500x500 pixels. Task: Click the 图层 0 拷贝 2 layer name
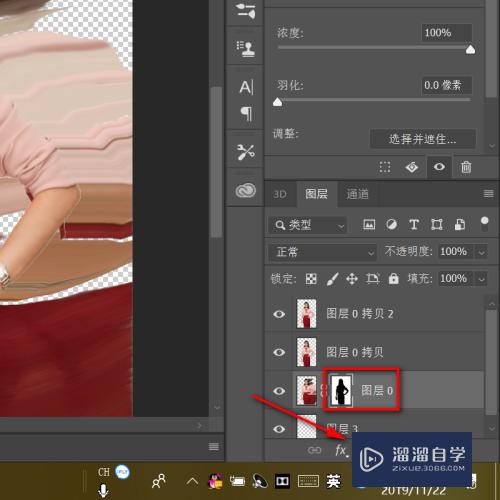click(x=360, y=314)
